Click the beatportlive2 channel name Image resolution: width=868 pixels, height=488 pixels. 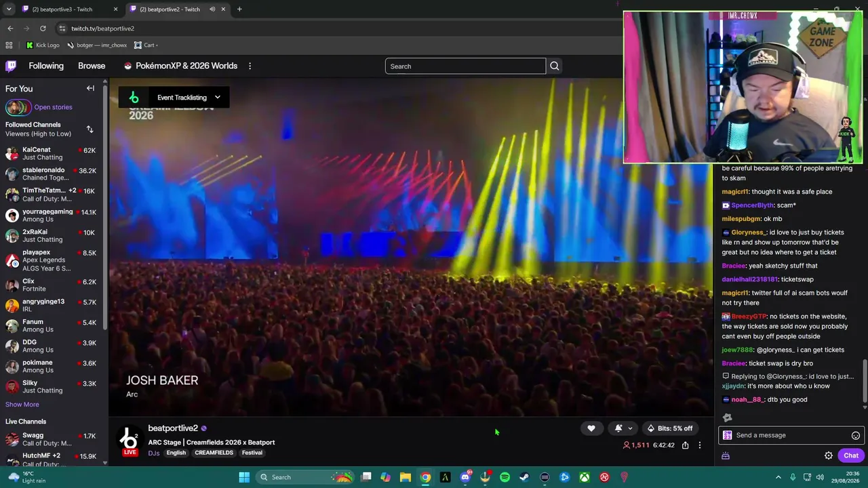tap(173, 428)
